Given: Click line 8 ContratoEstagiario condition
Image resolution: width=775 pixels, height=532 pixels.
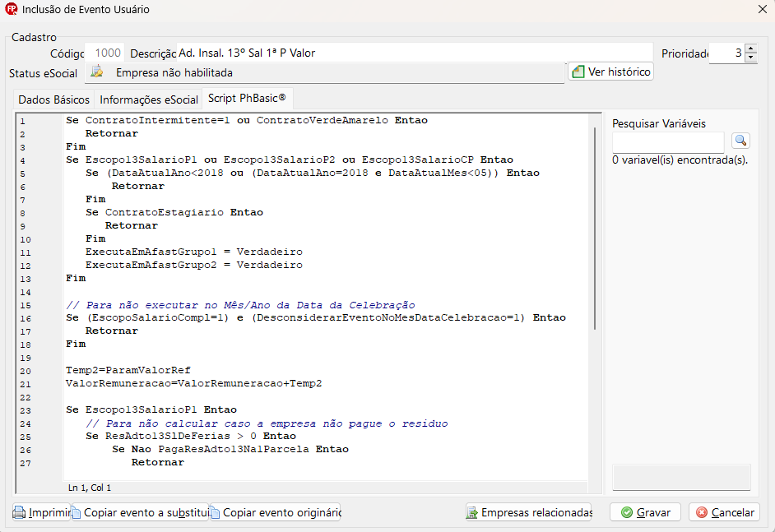Looking at the screenshot, I should (174, 212).
